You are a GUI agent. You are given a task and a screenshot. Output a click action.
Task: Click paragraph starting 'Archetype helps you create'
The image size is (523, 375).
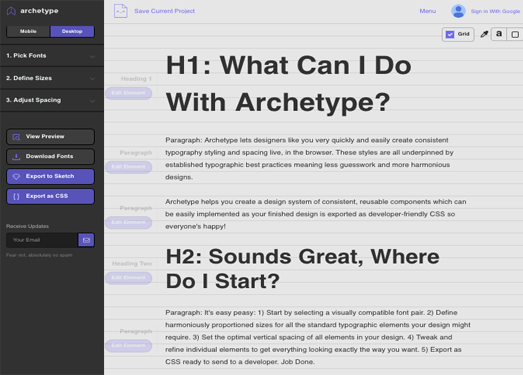[x=316, y=214]
